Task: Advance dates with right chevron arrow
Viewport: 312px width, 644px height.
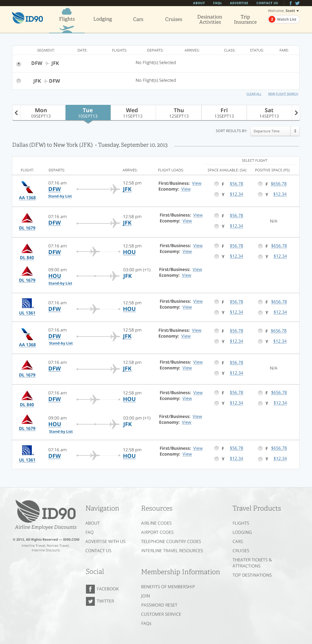Action: pyautogui.click(x=296, y=113)
